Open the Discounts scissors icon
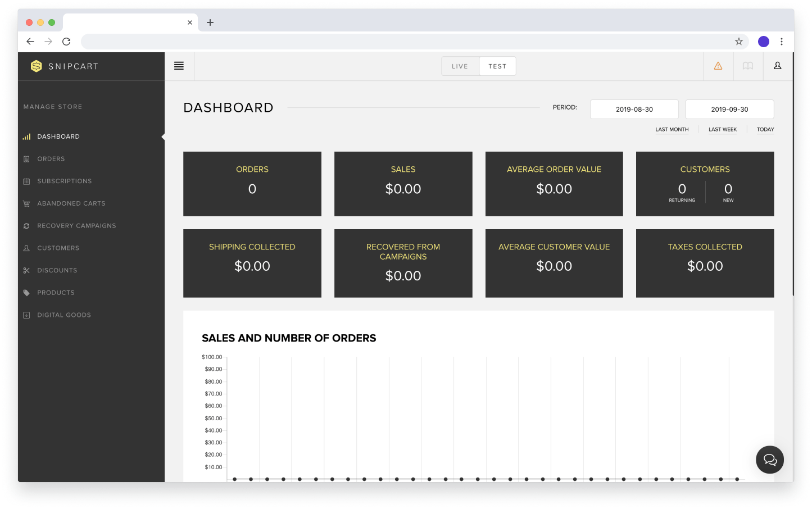Viewport: 812px width, 509px height. click(x=26, y=270)
